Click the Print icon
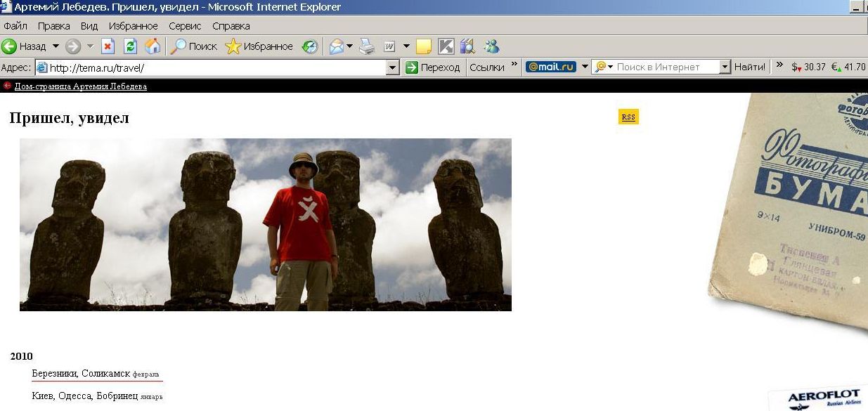Screen dimensions: 868x411 [367, 46]
